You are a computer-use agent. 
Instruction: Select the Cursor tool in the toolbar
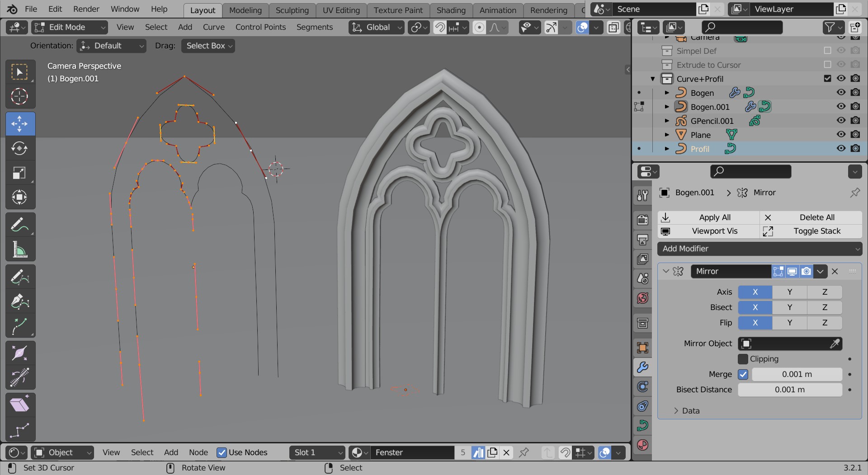click(x=19, y=96)
